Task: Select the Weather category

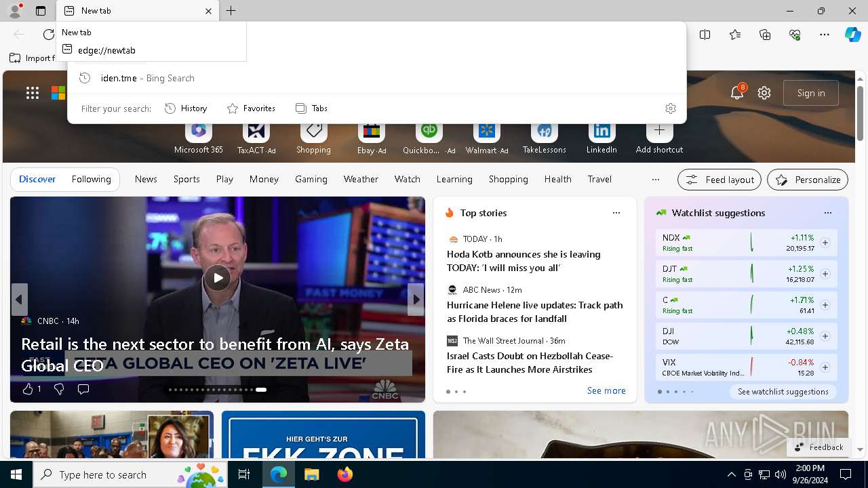Action: click(x=361, y=179)
